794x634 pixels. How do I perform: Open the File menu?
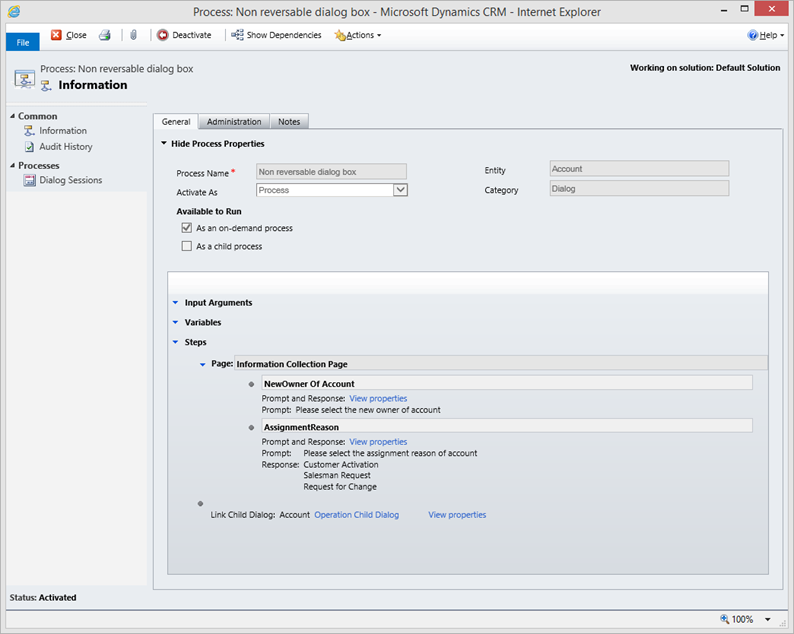23,42
